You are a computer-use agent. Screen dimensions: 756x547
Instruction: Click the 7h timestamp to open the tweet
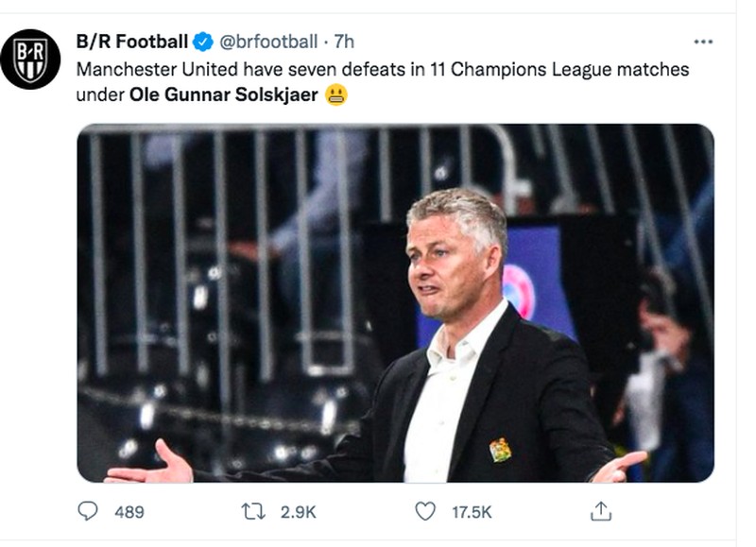coord(342,40)
